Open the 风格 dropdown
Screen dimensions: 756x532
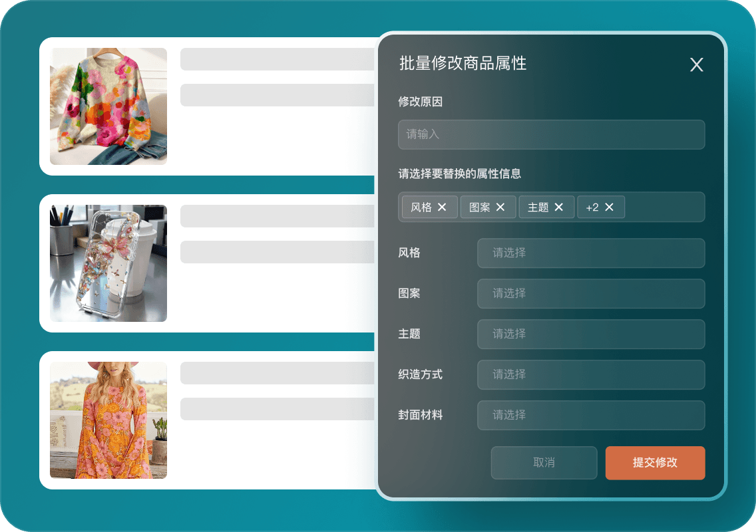(x=591, y=253)
